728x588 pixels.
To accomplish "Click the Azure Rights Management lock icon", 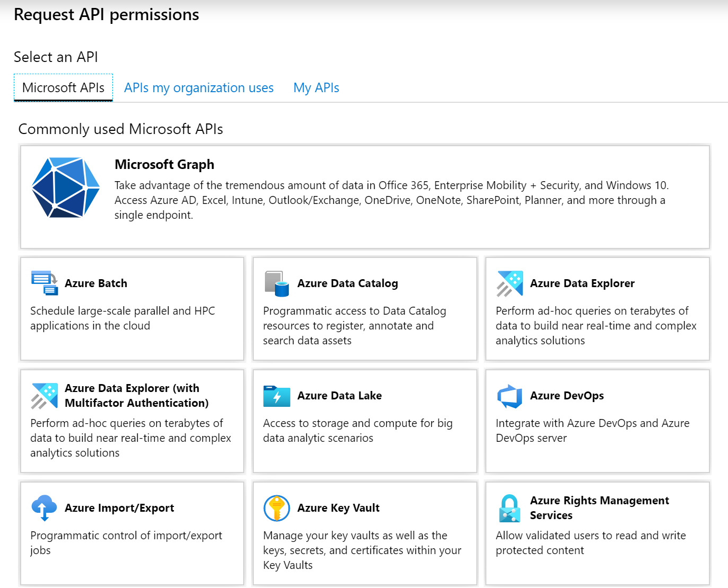I will [x=510, y=508].
